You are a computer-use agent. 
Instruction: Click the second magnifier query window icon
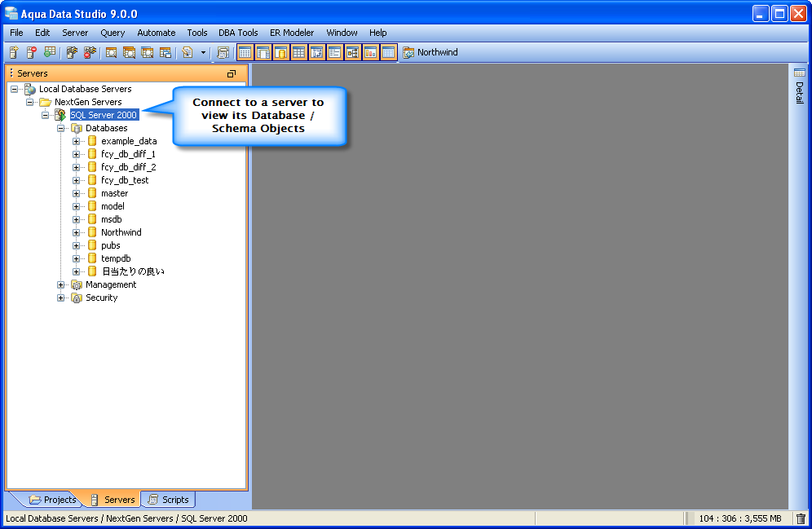129,52
